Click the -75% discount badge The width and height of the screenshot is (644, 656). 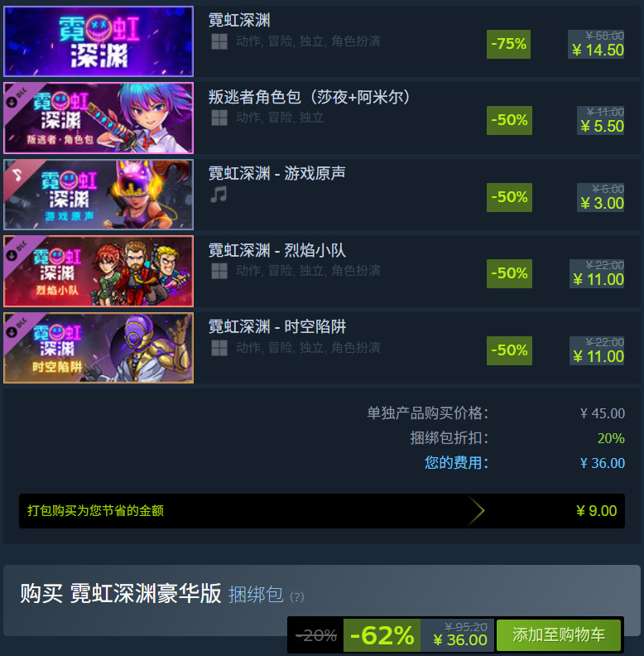tap(508, 44)
